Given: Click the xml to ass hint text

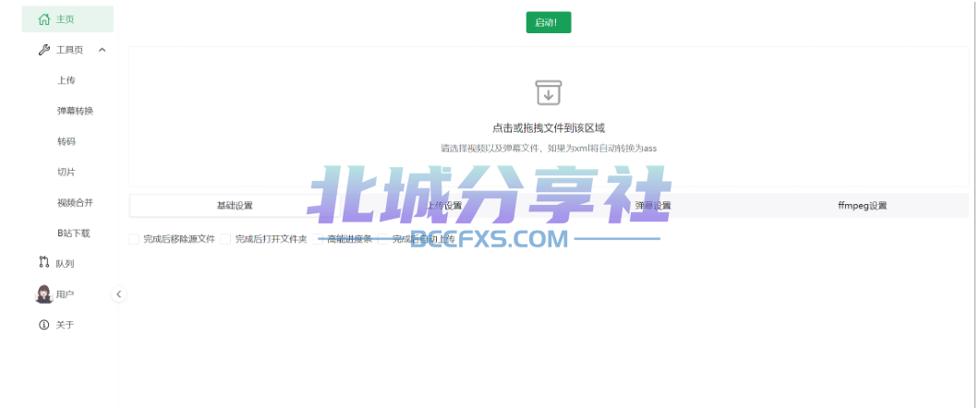Looking at the screenshot, I should tap(549, 149).
